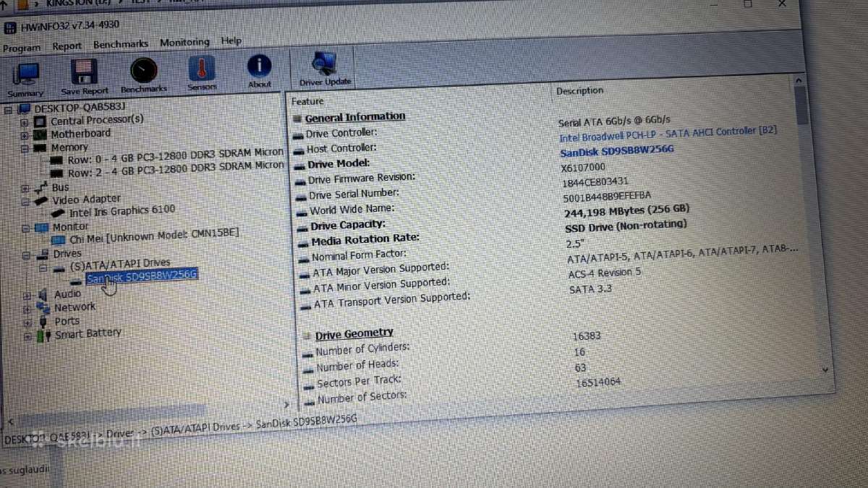Click the Driver Update icon

tap(323, 64)
